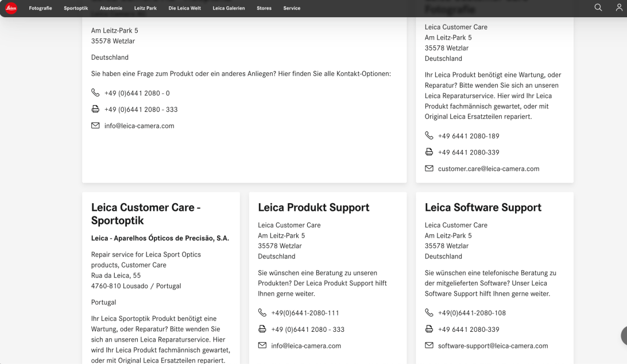Open the user account icon
This screenshot has width=627, height=364.
pyautogui.click(x=619, y=7)
